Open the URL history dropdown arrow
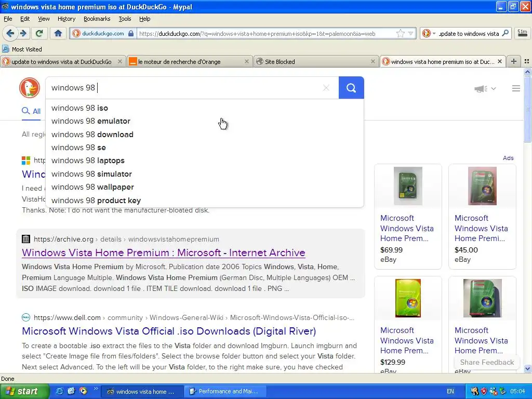The height and width of the screenshot is (399, 532). 410,33
